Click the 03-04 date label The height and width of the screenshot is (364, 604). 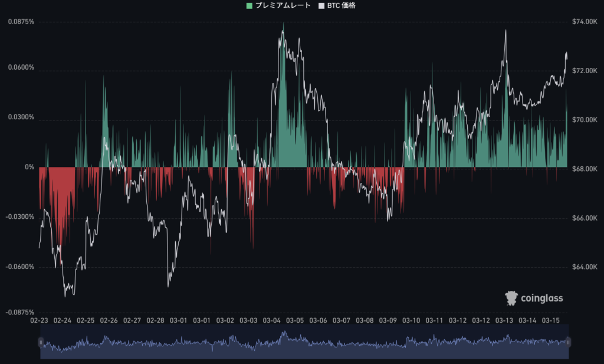[272, 320]
